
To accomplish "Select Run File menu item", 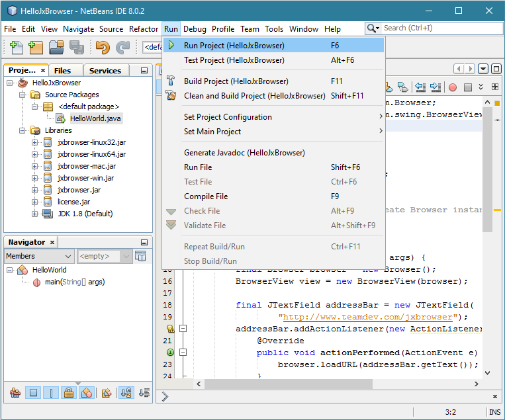I will 273,167.
